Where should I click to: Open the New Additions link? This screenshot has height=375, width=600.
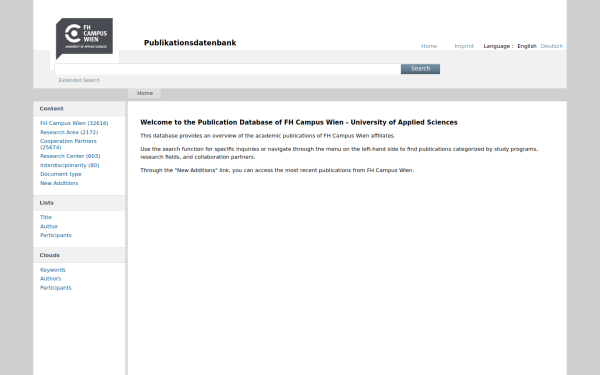click(59, 183)
